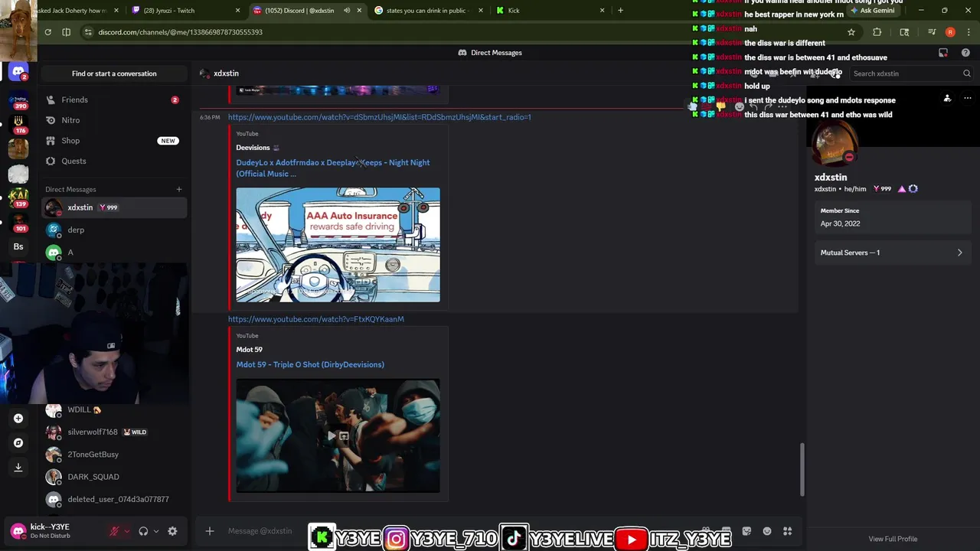Viewport: 980px width, 551px height.
Task: Open the Apps grid icon in message bar
Action: [x=787, y=531]
